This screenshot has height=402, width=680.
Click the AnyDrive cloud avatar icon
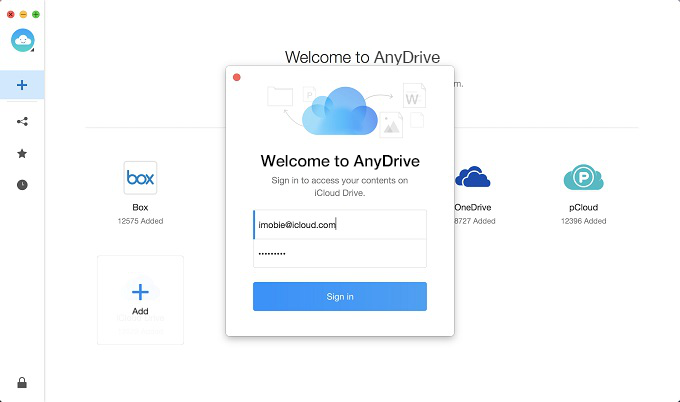click(x=23, y=40)
